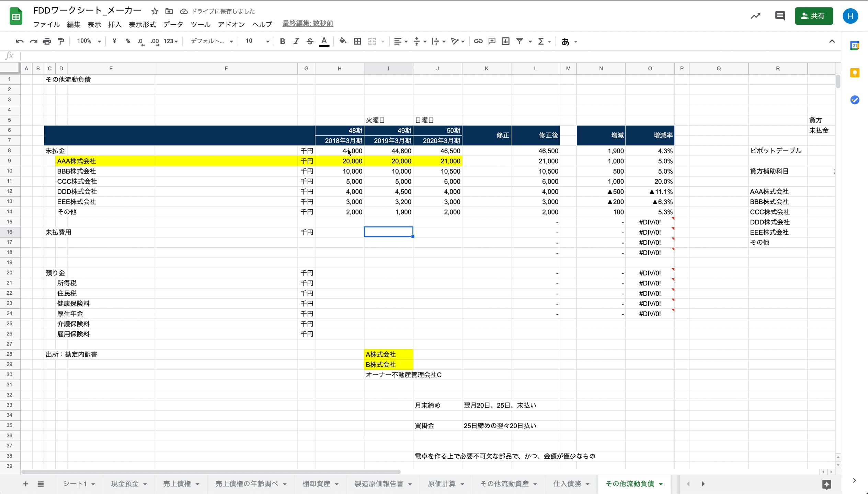Toggle italic formatting
The height and width of the screenshot is (494, 868).
(296, 41)
